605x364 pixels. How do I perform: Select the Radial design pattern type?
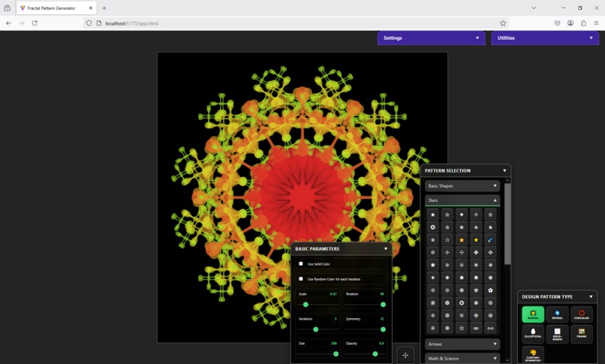point(533,314)
